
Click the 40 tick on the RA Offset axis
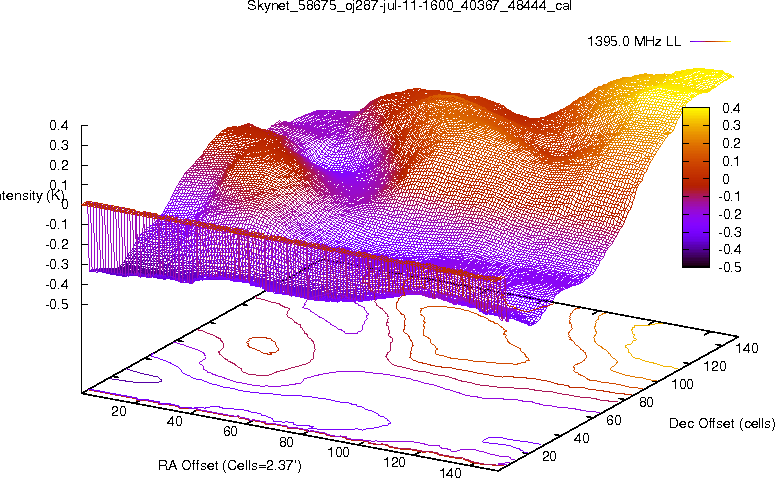pos(174,421)
